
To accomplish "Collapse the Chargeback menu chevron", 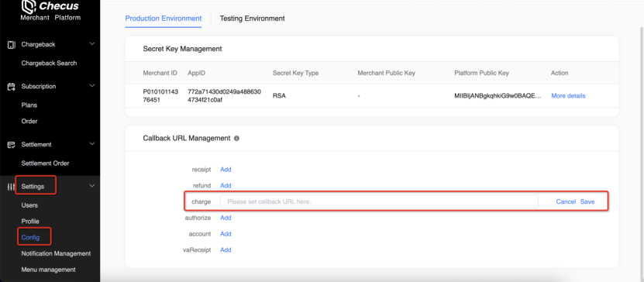I will (x=92, y=44).
